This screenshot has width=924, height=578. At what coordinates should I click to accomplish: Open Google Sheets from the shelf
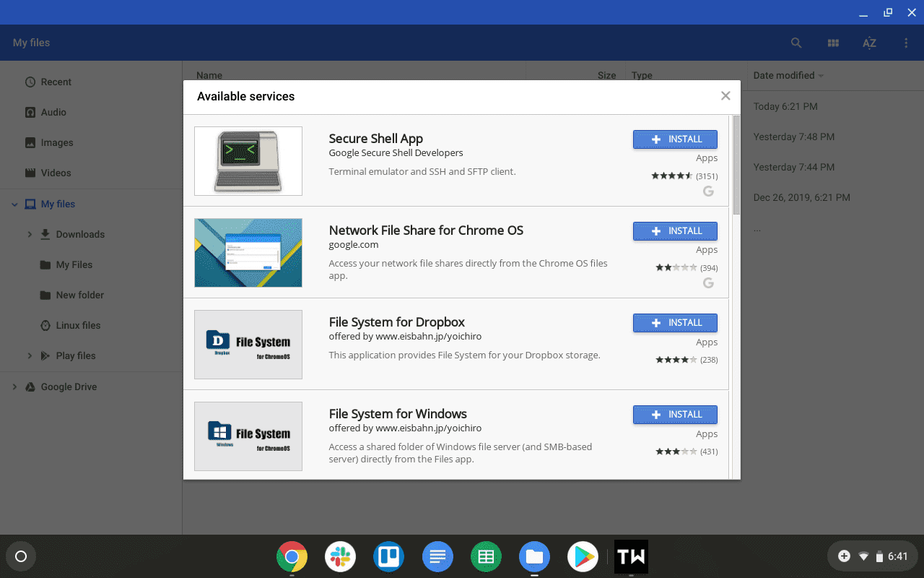486,556
